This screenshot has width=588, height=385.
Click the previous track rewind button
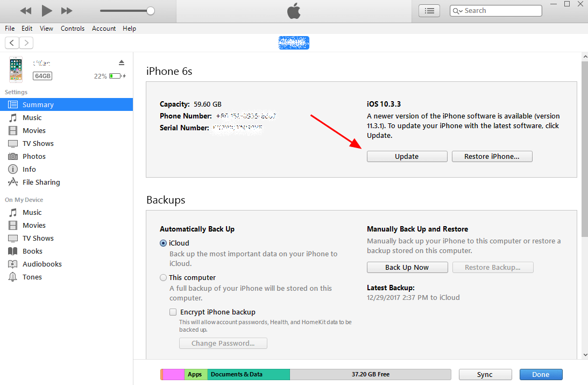(25, 11)
